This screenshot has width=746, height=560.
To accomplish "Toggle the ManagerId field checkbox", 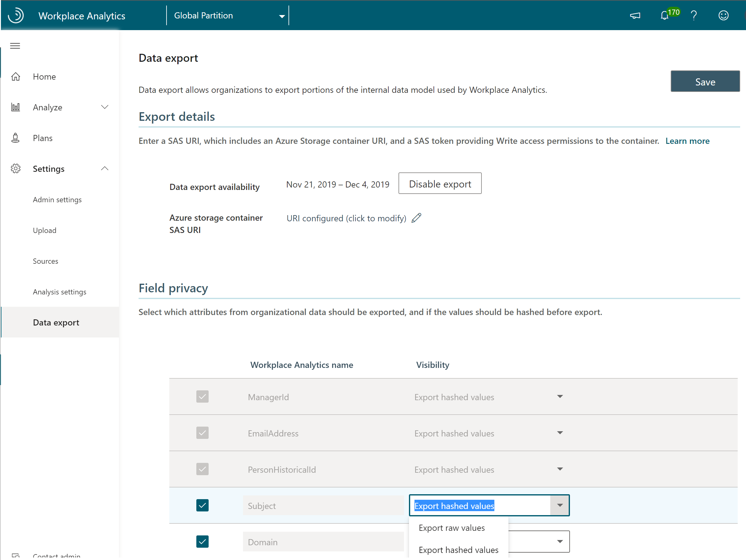I will [202, 396].
